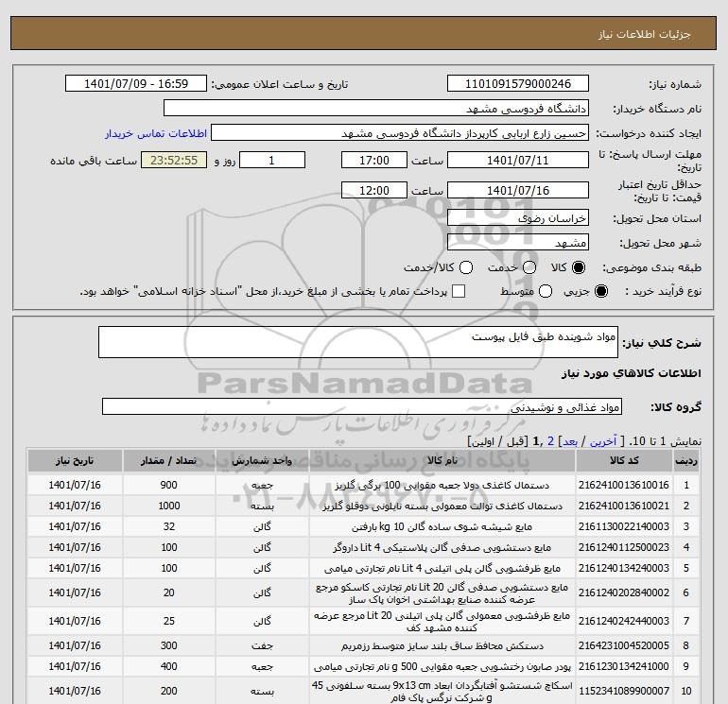The width and height of the screenshot is (728, 704).
Task: Click the response deadline time 17:00 field
Action: (374, 160)
